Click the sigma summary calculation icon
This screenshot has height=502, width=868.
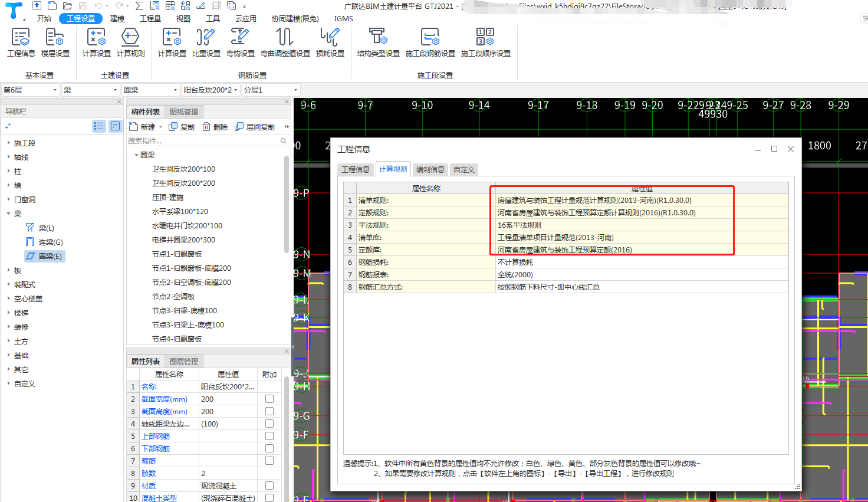(139, 6)
